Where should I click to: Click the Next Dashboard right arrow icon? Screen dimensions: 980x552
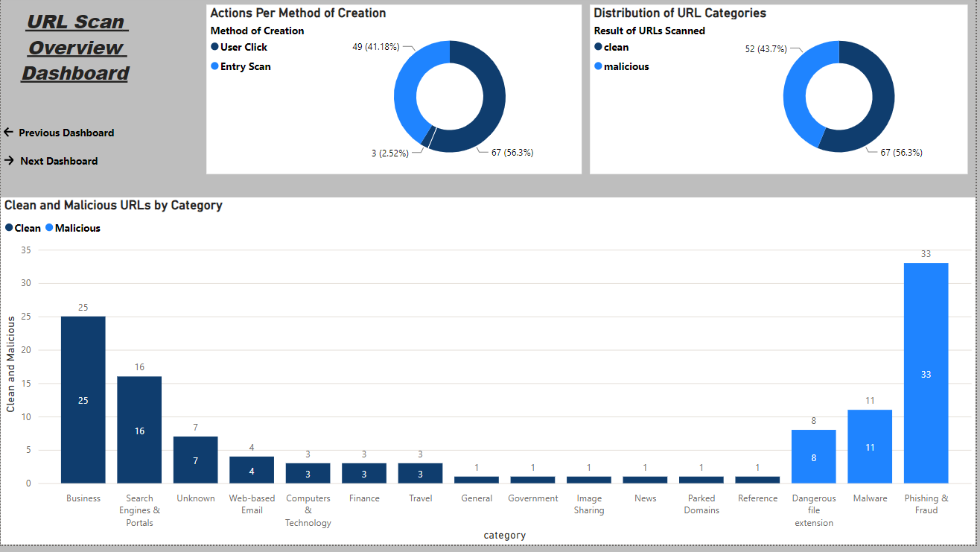click(x=9, y=161)
